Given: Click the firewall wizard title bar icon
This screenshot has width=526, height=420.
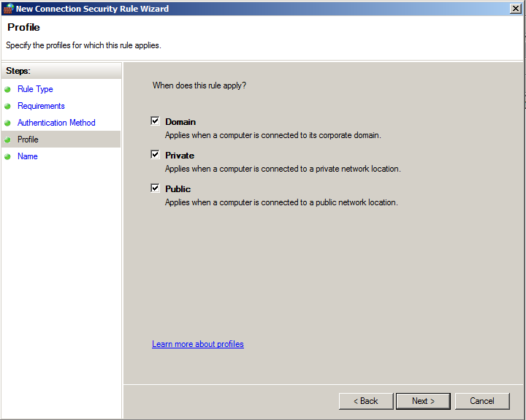Looking at the screenshot, I should coord(8,9).
